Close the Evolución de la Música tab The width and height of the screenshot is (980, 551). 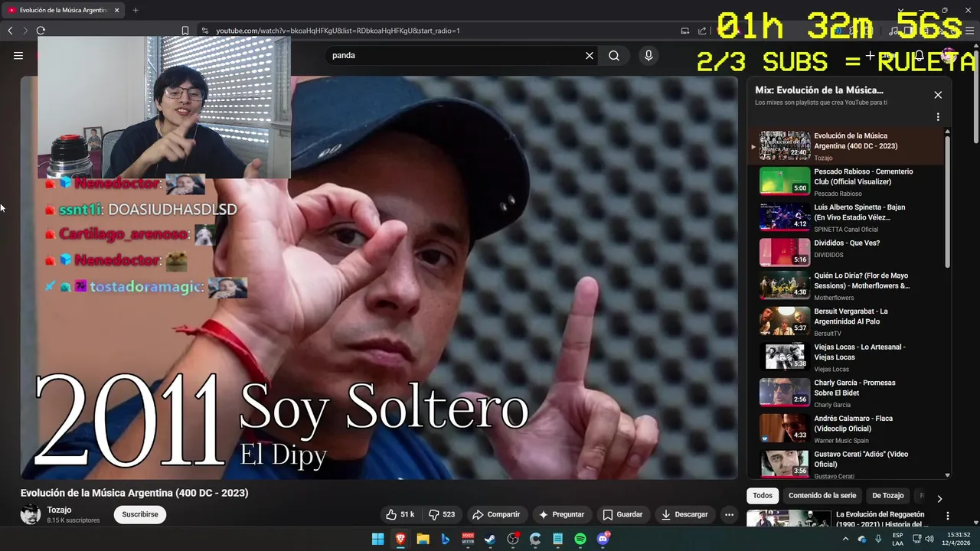click(x=117, y=10)
